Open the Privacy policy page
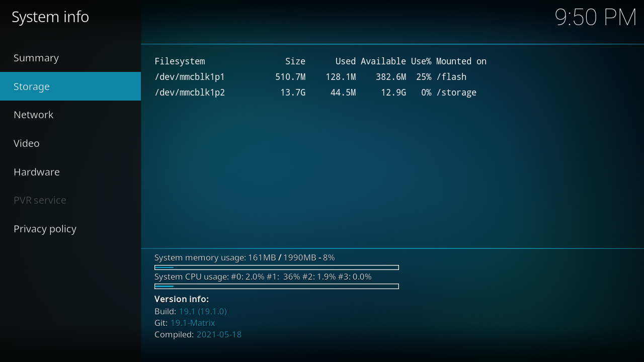This screenshot has height=362, width=644. [45, 229]
